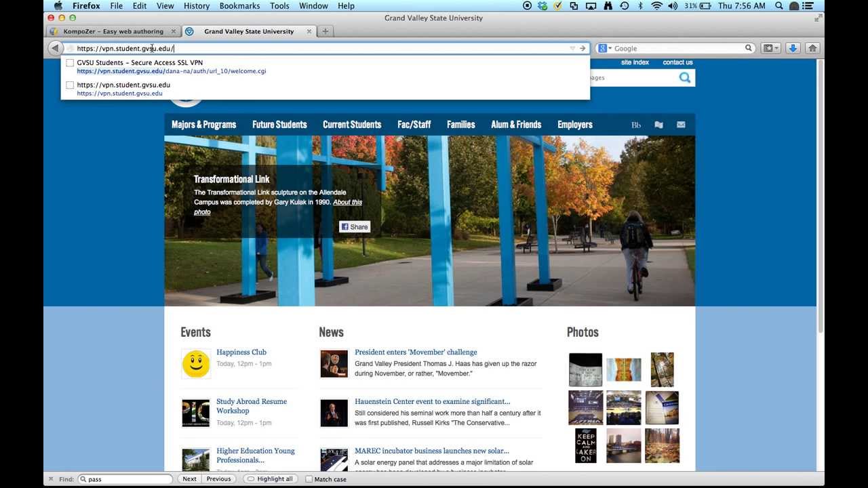This screenshot has height=488, width=868.
Task: Open the Happiness Club event link
Action: 241,352
